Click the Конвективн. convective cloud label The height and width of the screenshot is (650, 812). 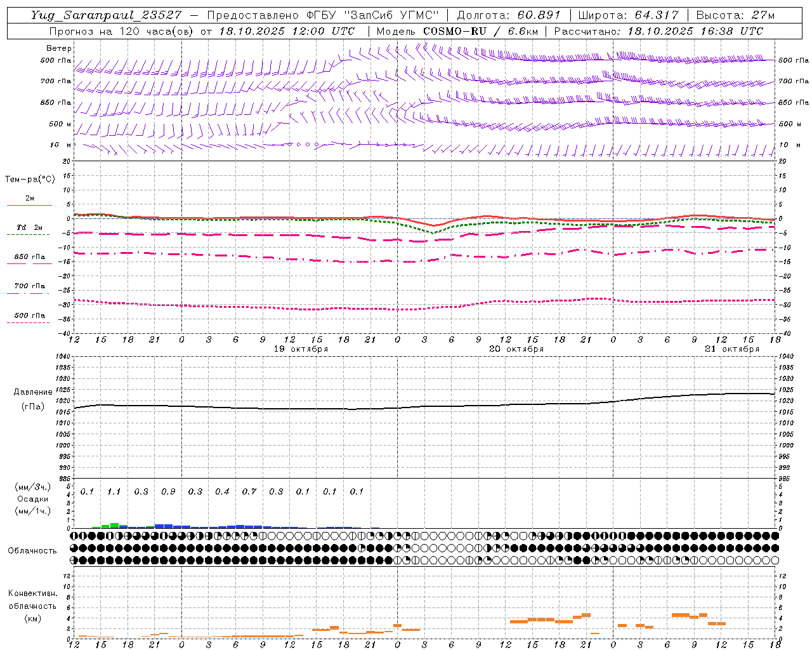(32, 594)
